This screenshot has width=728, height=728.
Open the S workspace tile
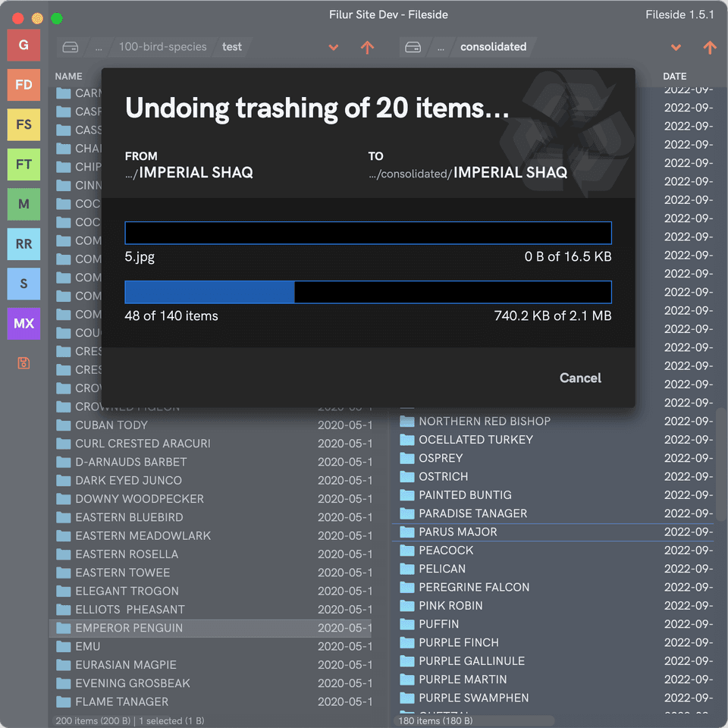click(x=24, y=284)
